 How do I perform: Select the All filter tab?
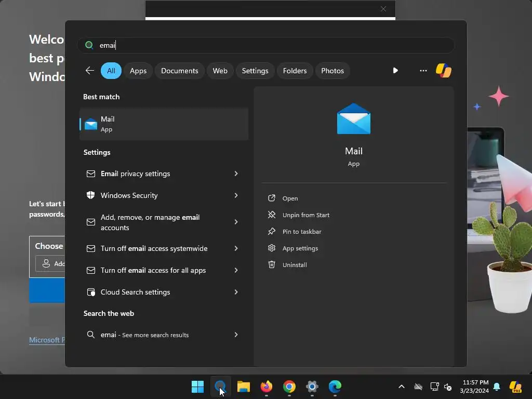(x=111, y=71)
